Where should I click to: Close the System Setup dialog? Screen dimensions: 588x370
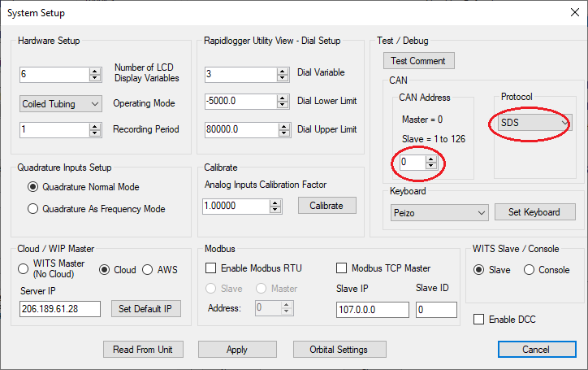(x=574, y=12)
